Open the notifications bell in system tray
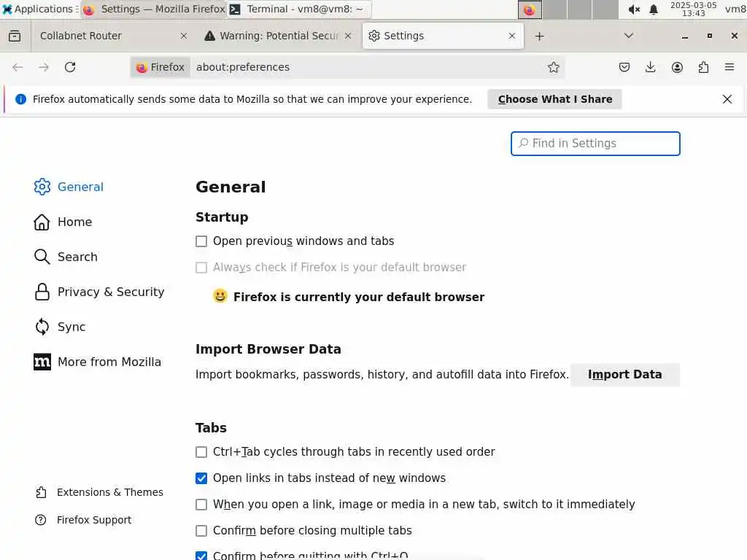747x560 pixels. point(654,9)
